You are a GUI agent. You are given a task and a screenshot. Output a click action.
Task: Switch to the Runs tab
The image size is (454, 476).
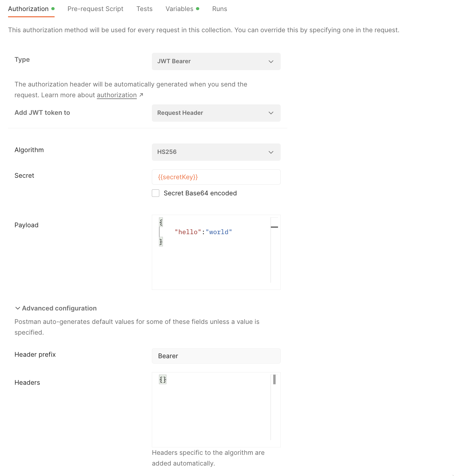pyautogui.click(x=220, y=9)
